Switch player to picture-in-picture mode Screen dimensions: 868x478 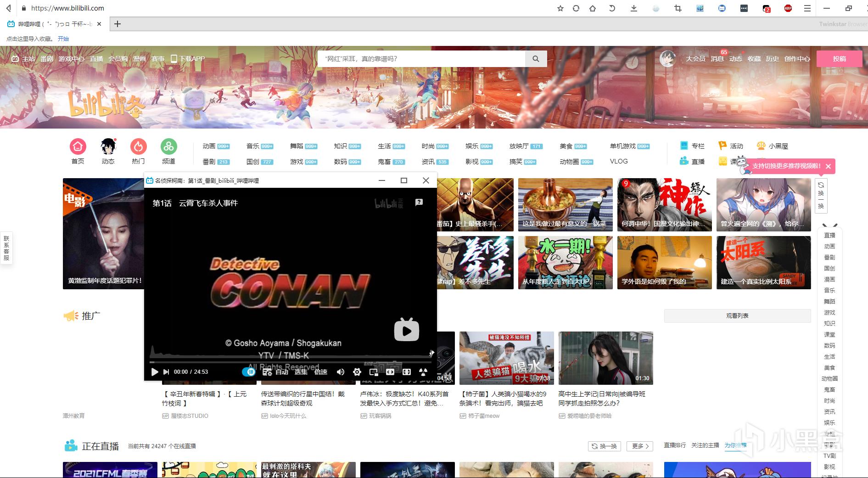point(374,372)
